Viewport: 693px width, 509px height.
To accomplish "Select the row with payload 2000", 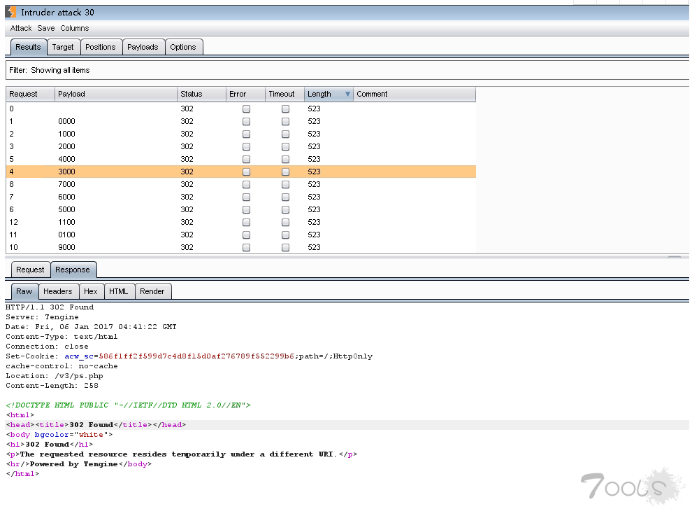I will coord(241,146).
